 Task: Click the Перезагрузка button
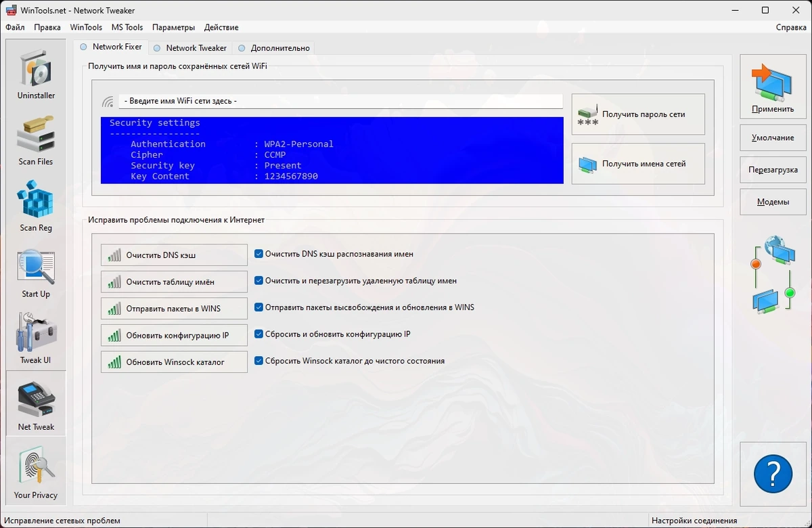point(773,170)
